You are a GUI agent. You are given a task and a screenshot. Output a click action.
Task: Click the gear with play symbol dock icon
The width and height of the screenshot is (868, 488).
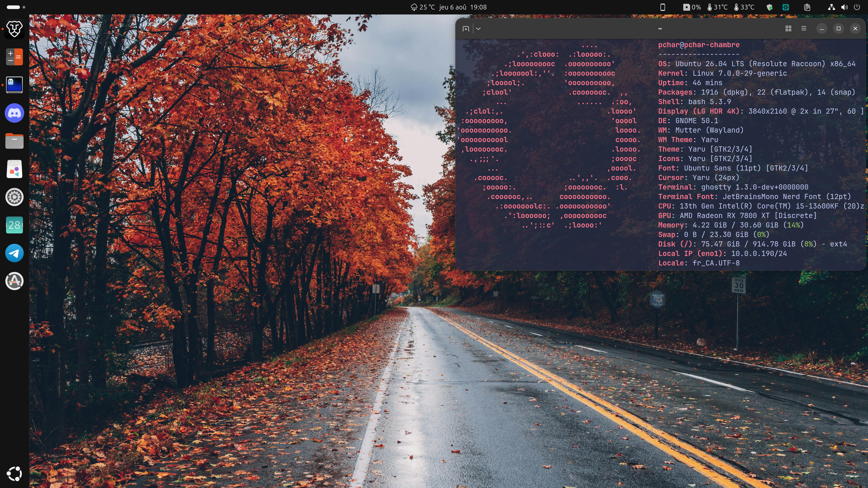[14, 197]
